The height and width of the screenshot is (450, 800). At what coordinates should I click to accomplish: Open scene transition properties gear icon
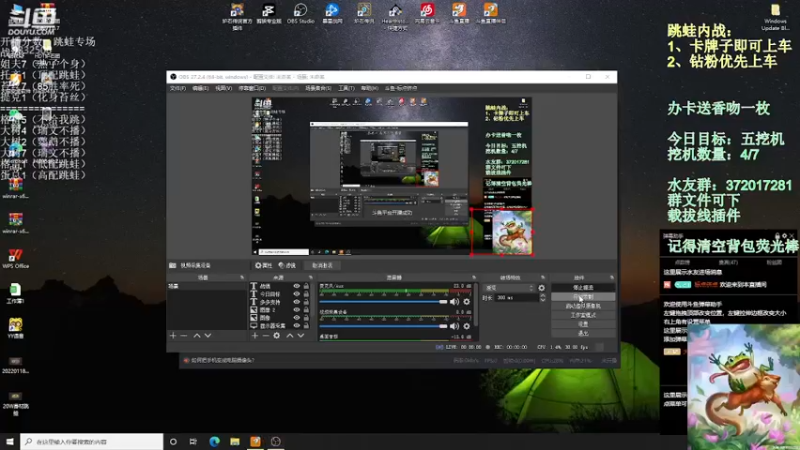541,288
